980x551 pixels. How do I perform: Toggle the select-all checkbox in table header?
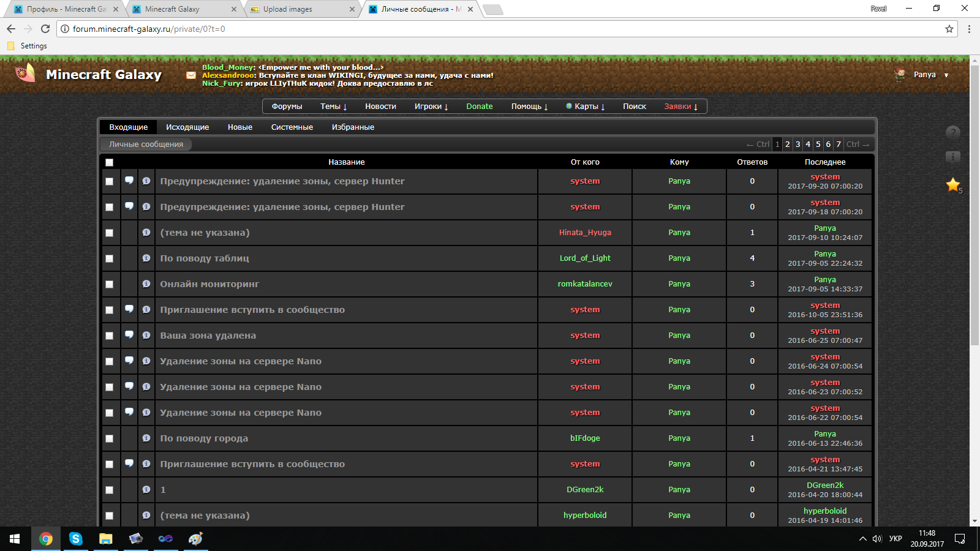pyautogui.click(x=110, y=162)
